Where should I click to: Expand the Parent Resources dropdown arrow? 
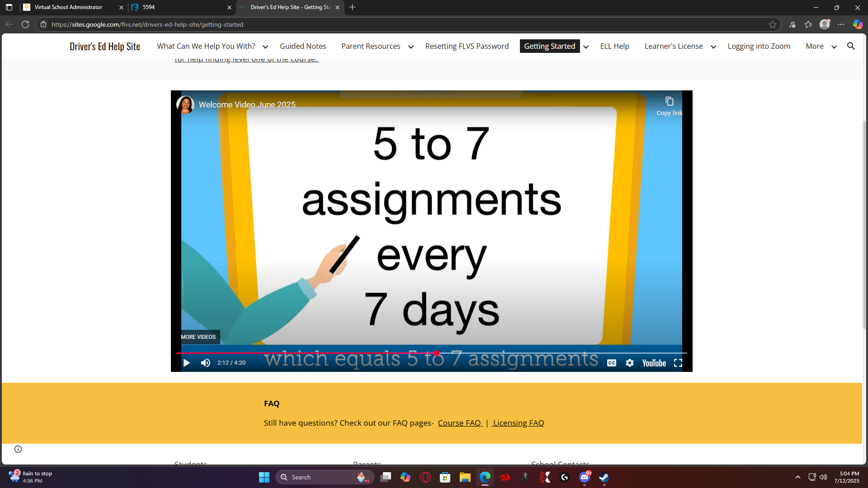pyautogui.click(x=411, y=47)
